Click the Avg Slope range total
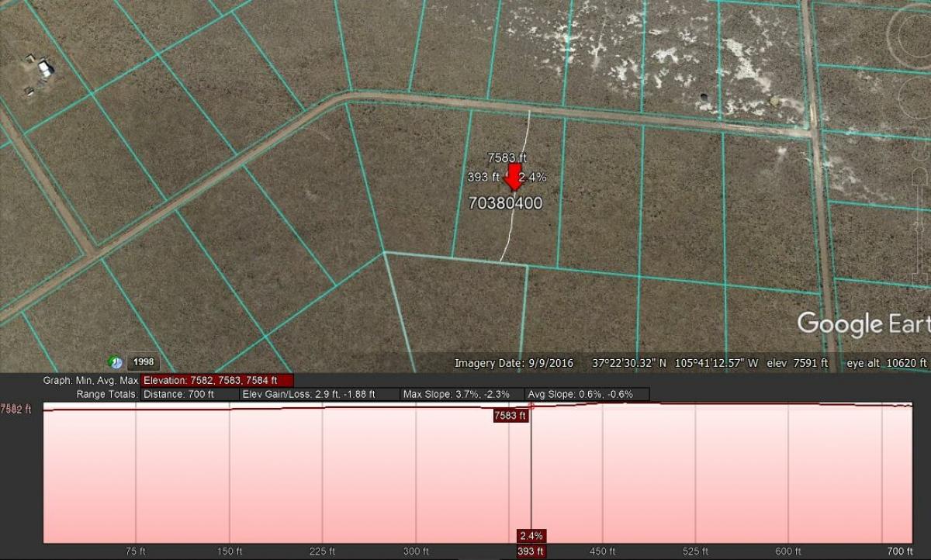Viewport: 931px width, 560px height. click(587, 394)
